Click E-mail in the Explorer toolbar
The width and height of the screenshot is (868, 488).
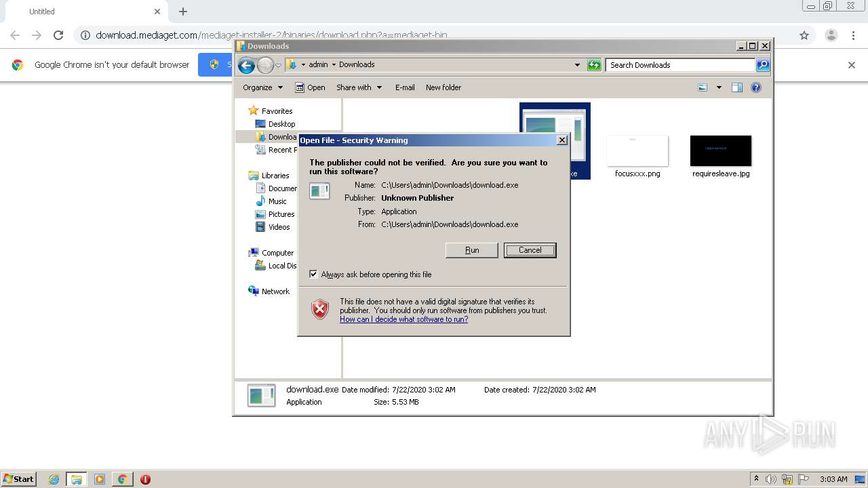click(405, 87)
